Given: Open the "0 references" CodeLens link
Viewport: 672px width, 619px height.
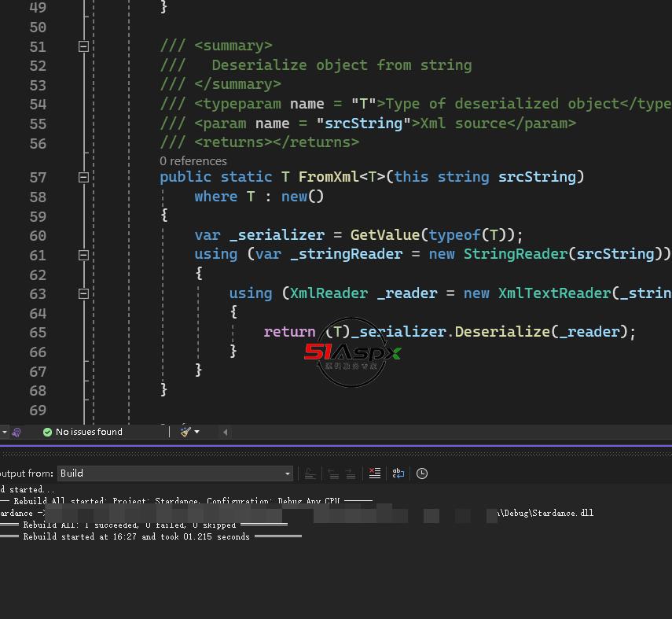Looking at the screenshot, I should tap(193, 161).
